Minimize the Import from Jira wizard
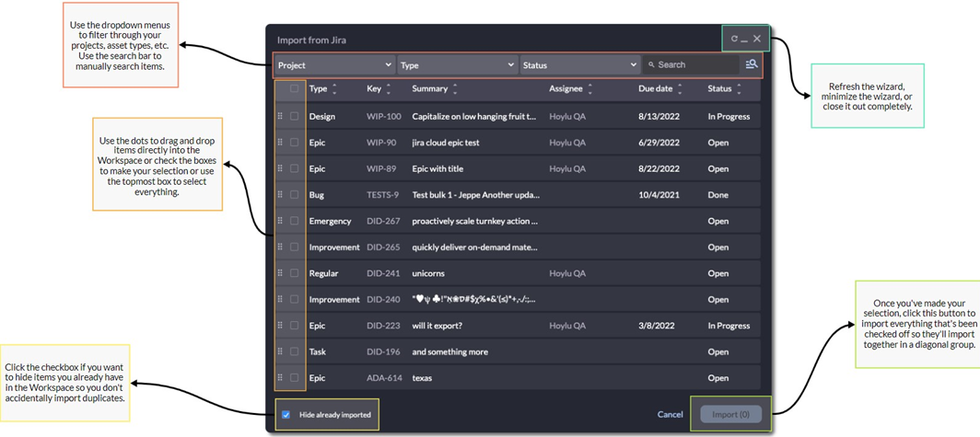Viewport: 980px width, 437px height. (x=744, y=40)
